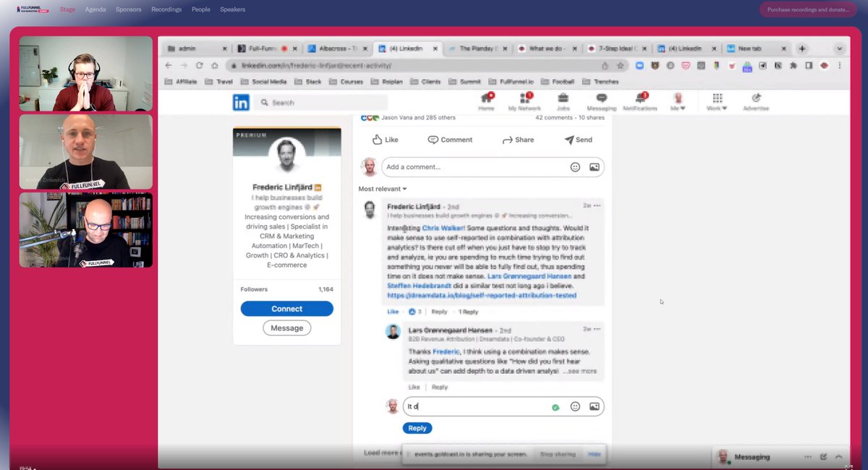This screenshot has height=470, width=868.
Task: Open three-dot menu in Messaging bar
Action: pos(808,457)
